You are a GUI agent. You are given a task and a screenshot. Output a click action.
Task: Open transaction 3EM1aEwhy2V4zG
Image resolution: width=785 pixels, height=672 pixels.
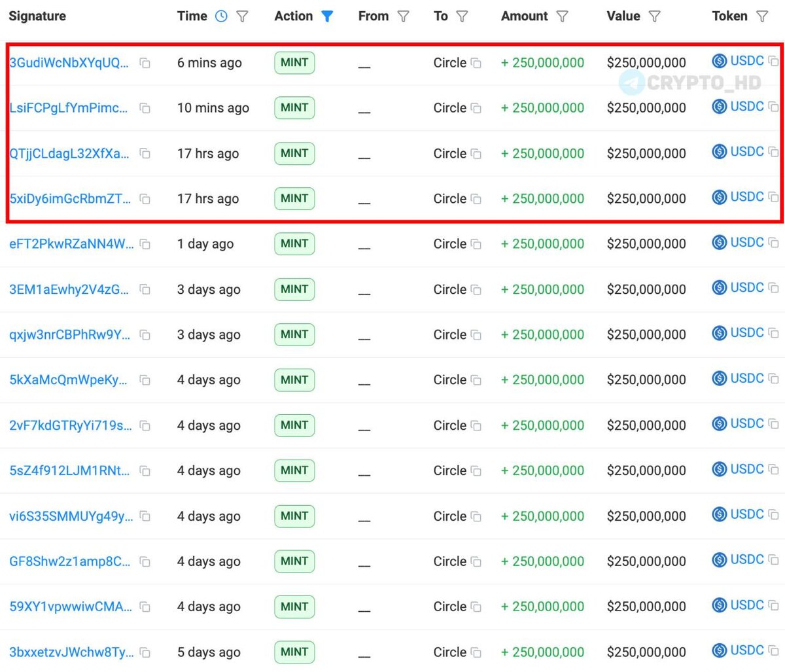(x=69, y=289)
